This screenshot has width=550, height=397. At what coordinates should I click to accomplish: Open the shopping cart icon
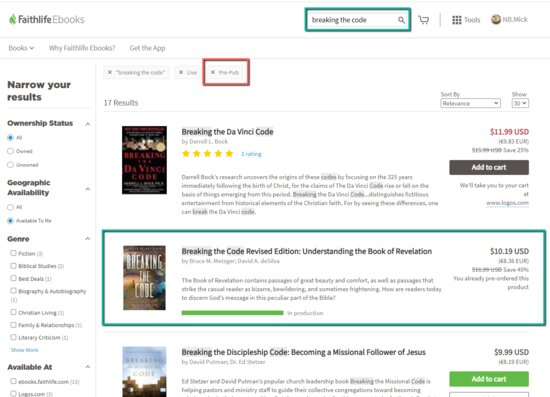(424, 20)
